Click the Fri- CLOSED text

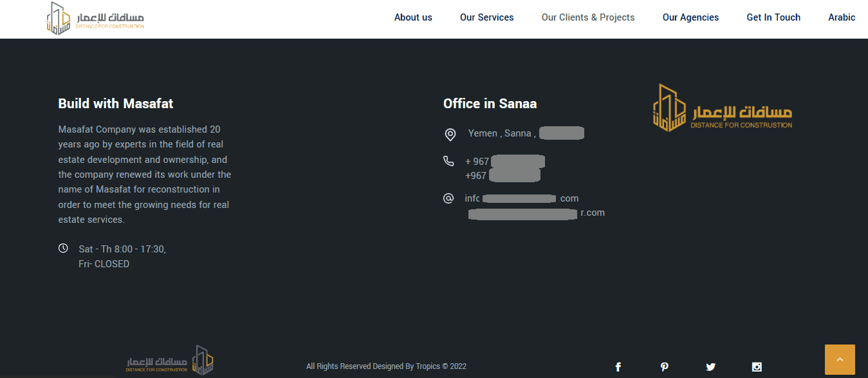coord(104,264)
